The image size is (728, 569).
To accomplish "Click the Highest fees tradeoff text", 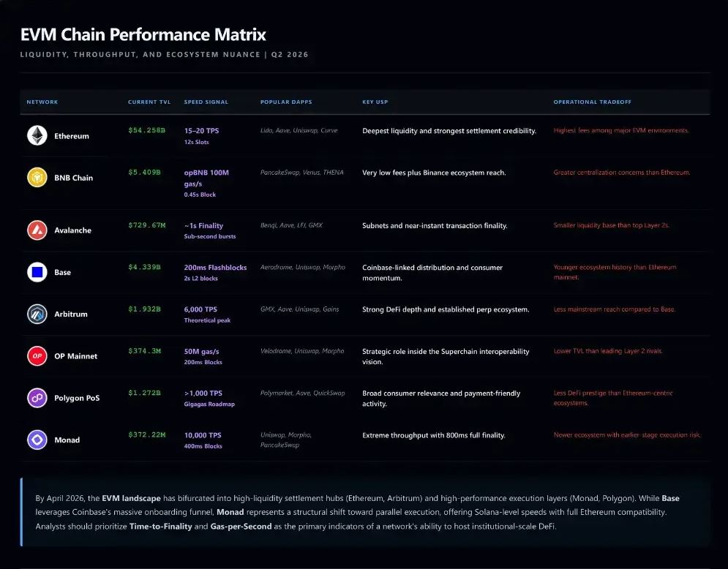I will tap(621, 130).
